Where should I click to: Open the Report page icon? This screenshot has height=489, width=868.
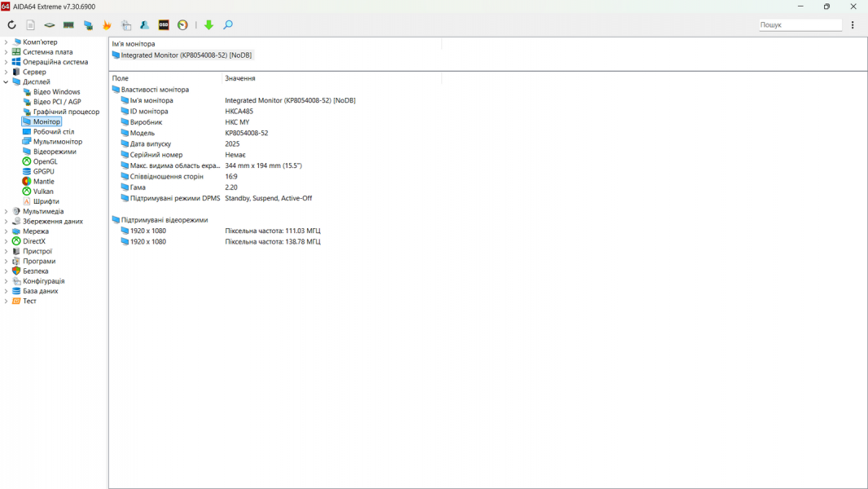click(30, 25)
